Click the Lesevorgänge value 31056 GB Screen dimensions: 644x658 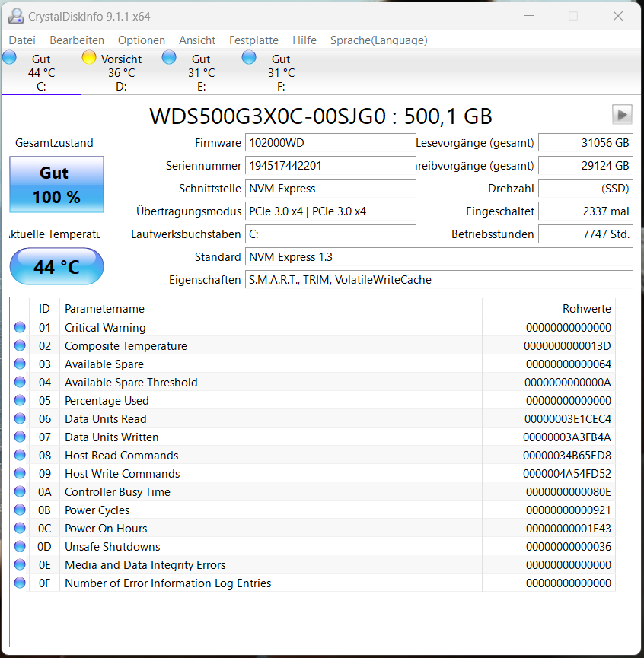point(585,143)
